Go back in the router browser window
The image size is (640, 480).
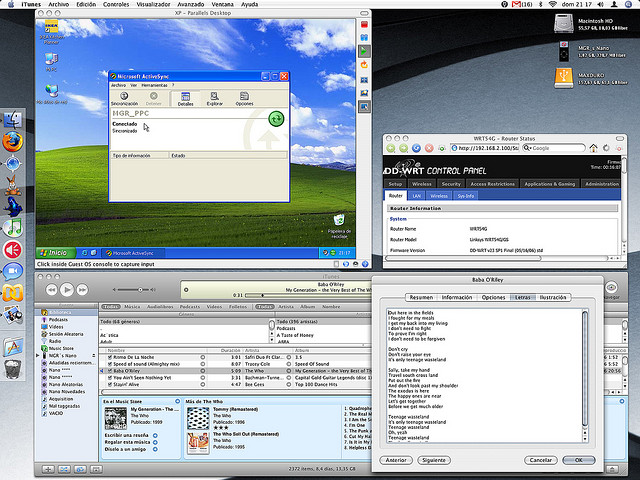click(391, 148)
